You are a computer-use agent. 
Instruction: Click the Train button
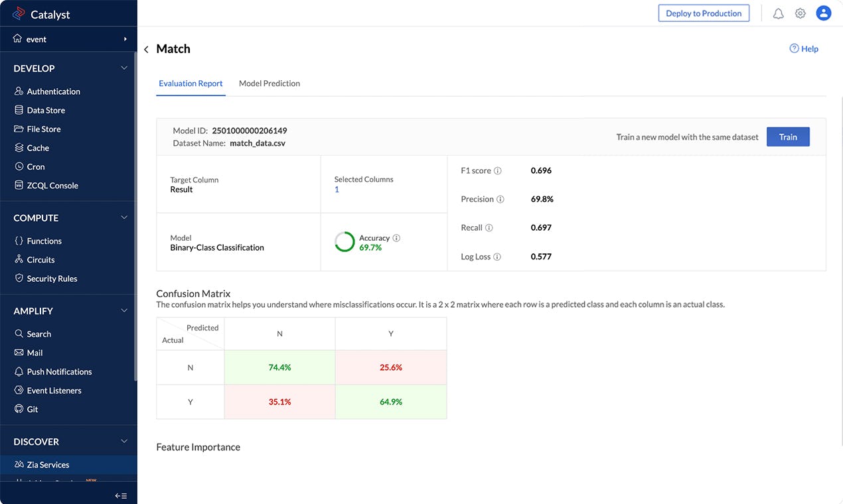[788, 137]
